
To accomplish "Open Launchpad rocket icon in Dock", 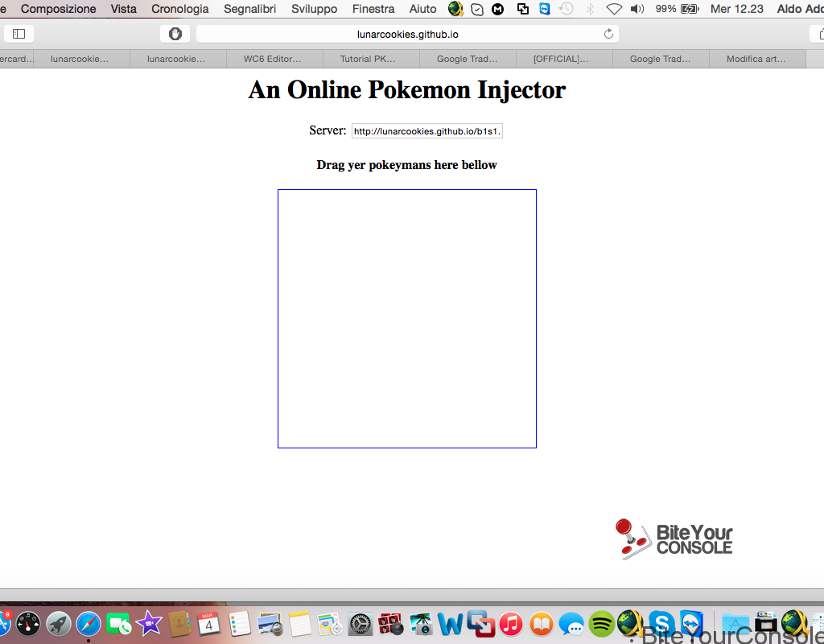I will [58, 625].
